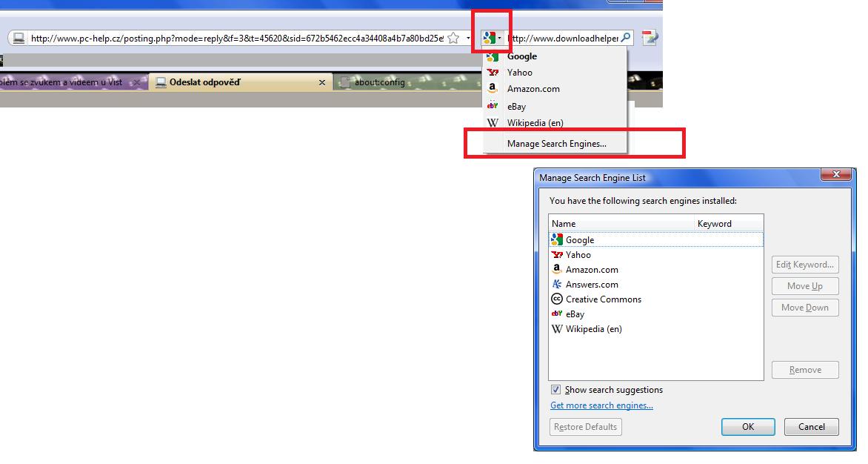Open the Get more search engines... link
Image resolution: width=868 pixels, height=464 pixels.
601,405
